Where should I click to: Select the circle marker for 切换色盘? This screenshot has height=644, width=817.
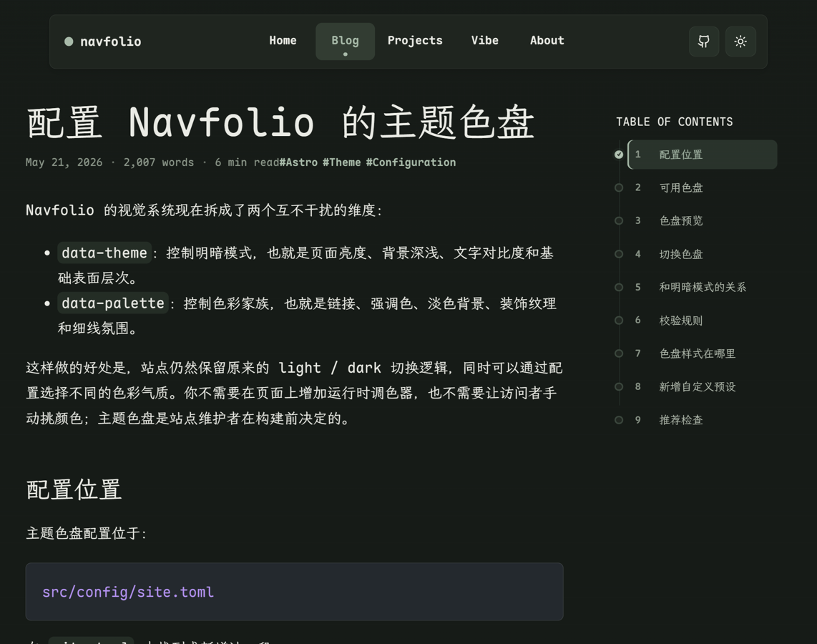click(619, 254)
